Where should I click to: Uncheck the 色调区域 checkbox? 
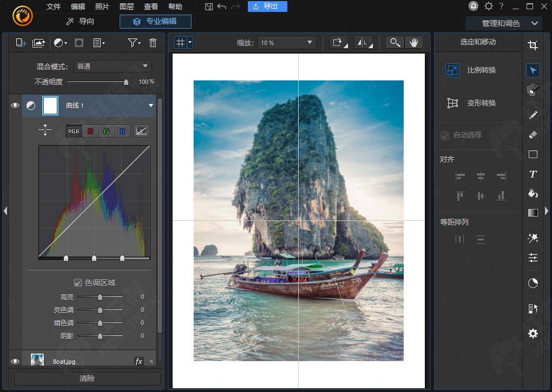78,283
